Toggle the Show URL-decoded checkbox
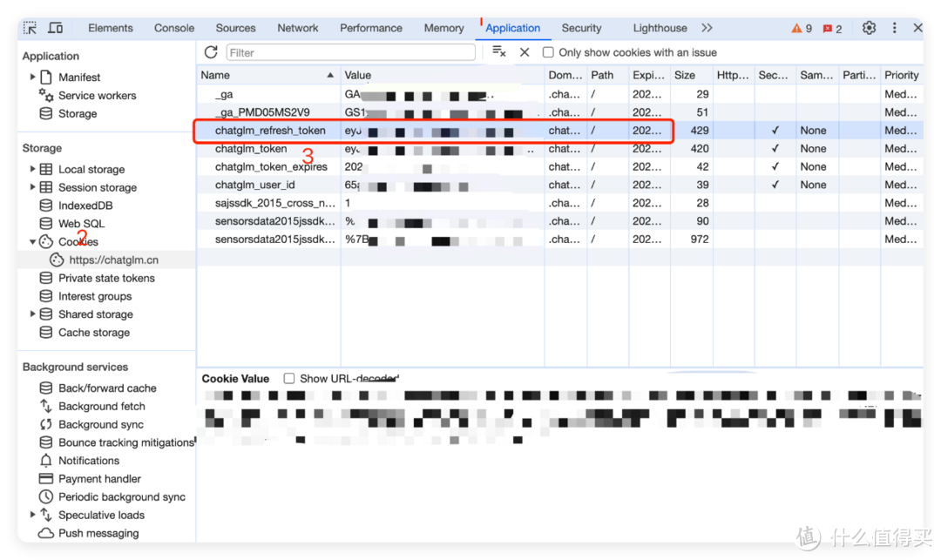941x560 pixels. 289,379
